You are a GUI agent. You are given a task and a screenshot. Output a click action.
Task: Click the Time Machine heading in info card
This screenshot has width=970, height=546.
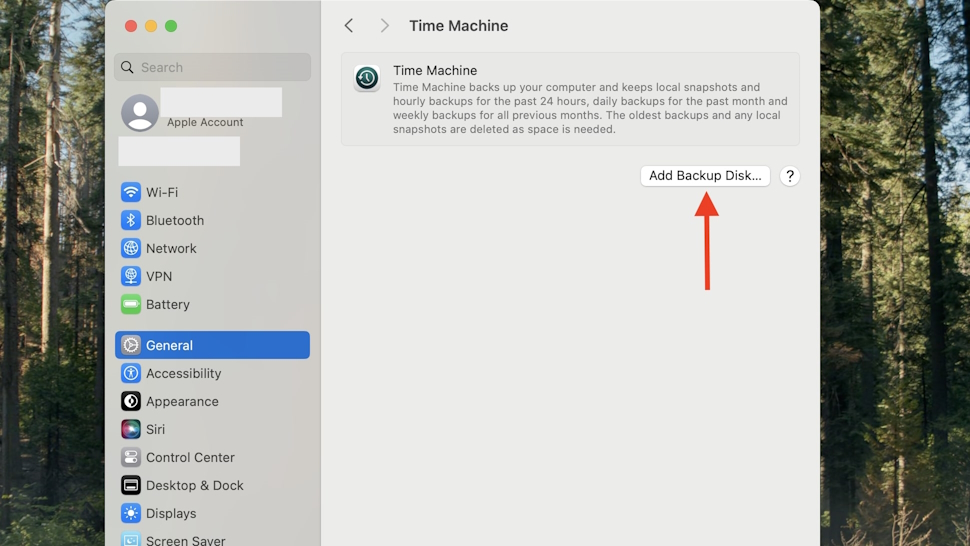435,70
